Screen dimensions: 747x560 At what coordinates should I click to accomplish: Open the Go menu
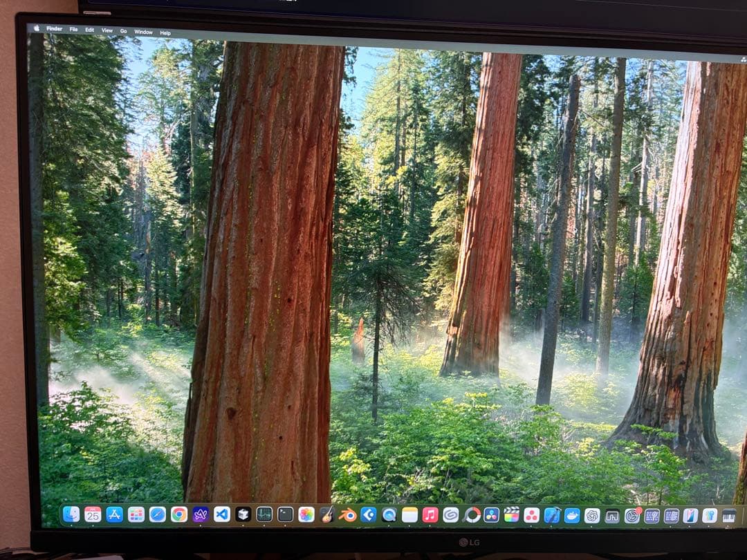point(123,31)
